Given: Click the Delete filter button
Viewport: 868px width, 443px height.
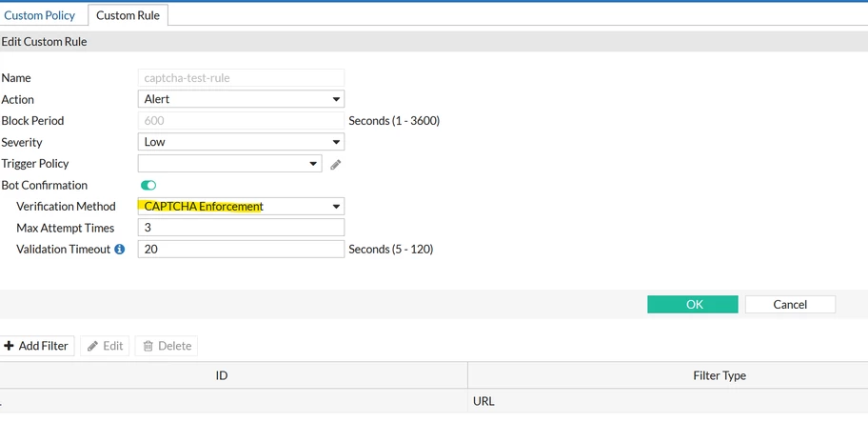Looking at the screenshot, I should (167, 346).
